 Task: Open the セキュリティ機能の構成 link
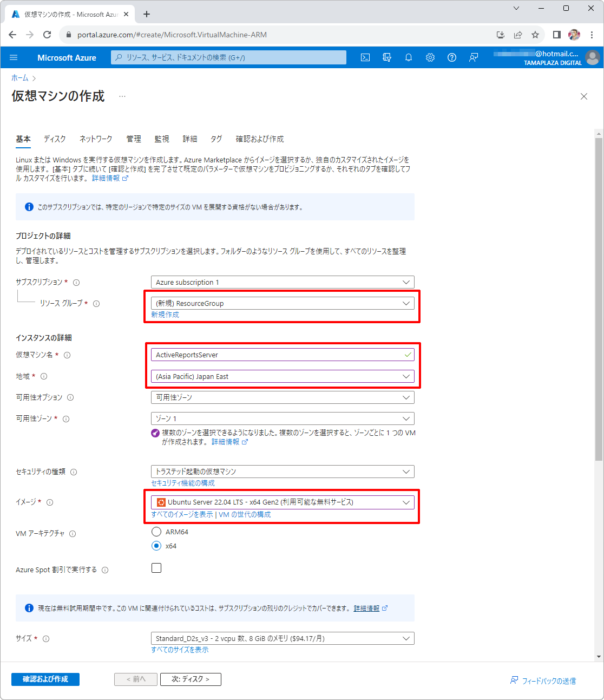[x=183, y=483]
